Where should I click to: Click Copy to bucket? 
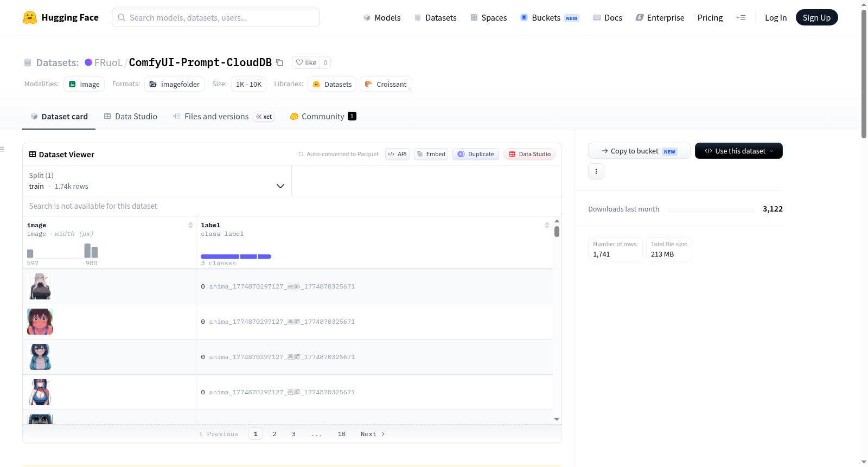pyautogui.click(x=639, y=151)
